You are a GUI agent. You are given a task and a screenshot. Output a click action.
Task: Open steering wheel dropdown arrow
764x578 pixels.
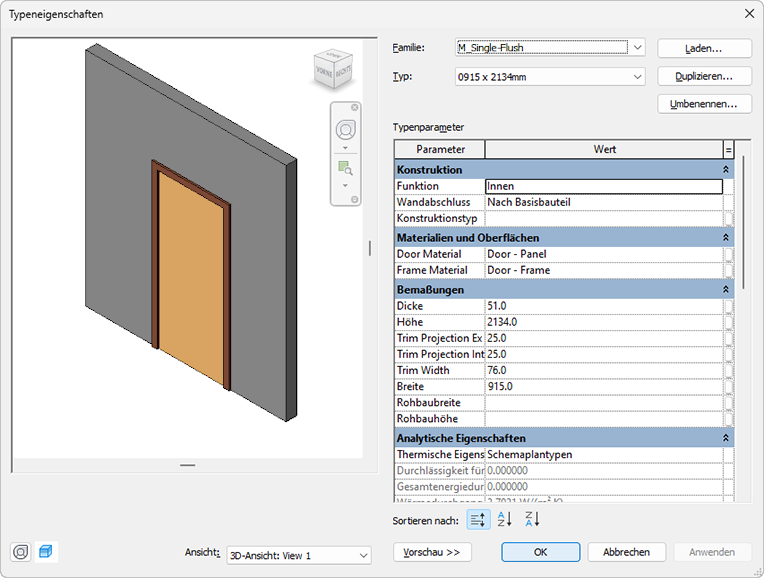[345, 148]
